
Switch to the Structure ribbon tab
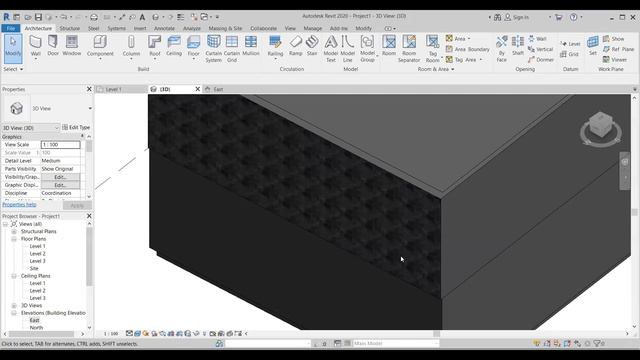click(x=70, y=29)
